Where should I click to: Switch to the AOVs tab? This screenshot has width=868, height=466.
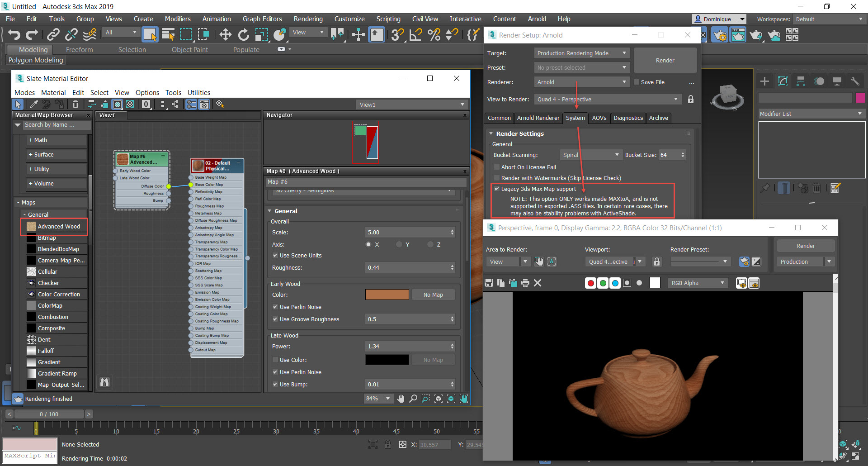tap(599, 118)
